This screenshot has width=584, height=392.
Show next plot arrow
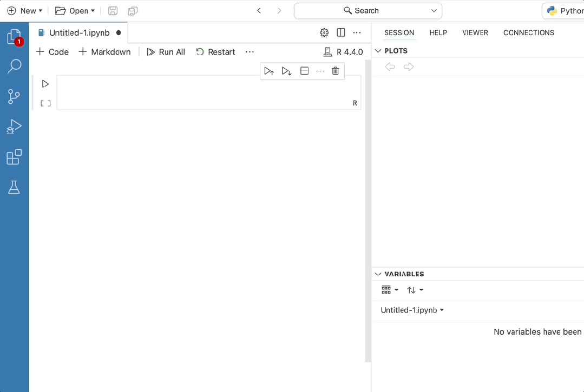coord(409,67)
